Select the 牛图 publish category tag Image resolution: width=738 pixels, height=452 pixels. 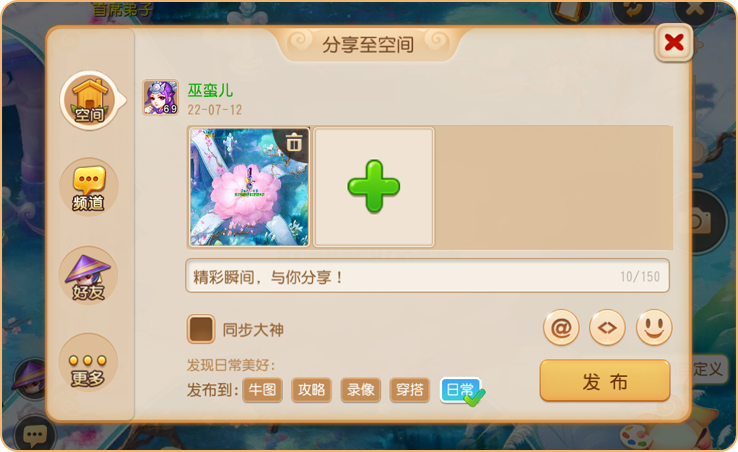point(263,390)
